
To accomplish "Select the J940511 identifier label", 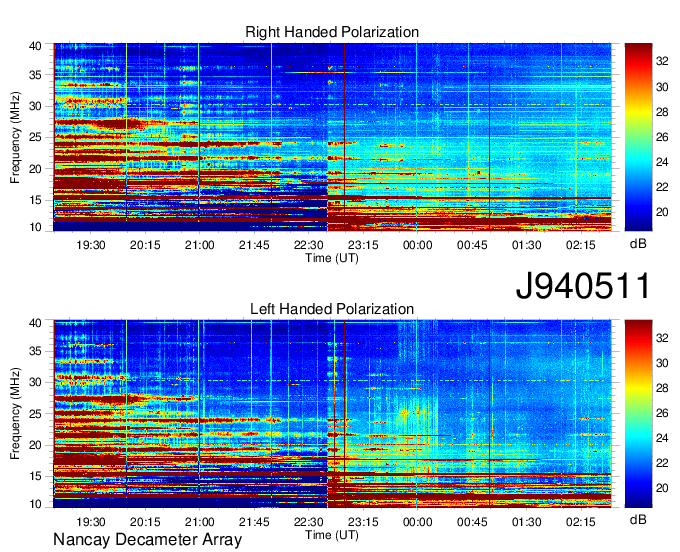I will 583,286.
